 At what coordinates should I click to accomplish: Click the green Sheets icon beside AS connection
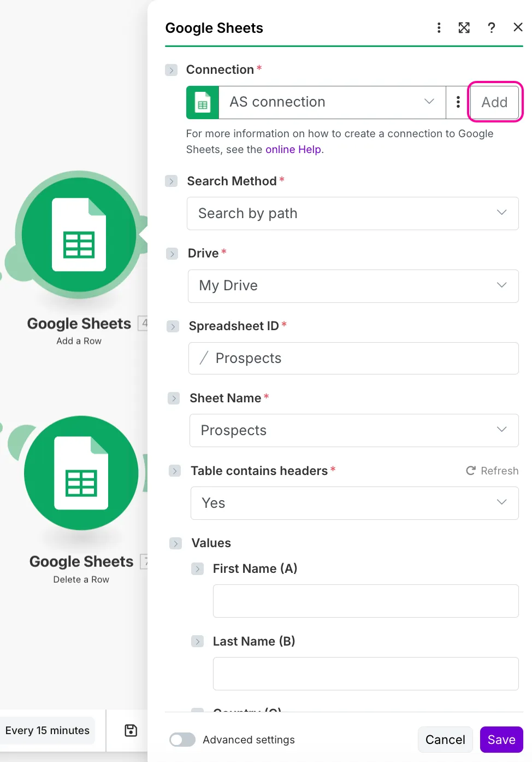pyautogui.click(x=203, y=102)
